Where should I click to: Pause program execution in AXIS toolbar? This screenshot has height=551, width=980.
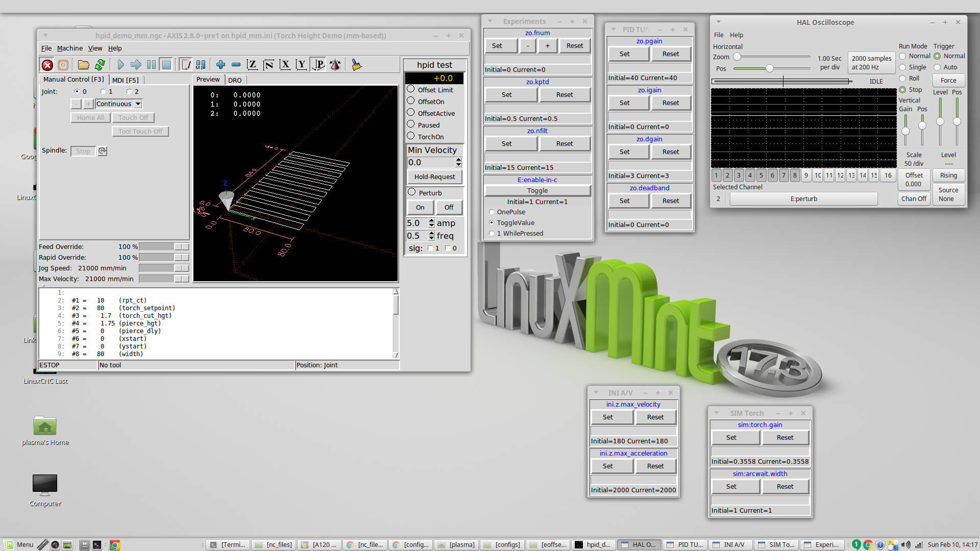tap(151, 65)
